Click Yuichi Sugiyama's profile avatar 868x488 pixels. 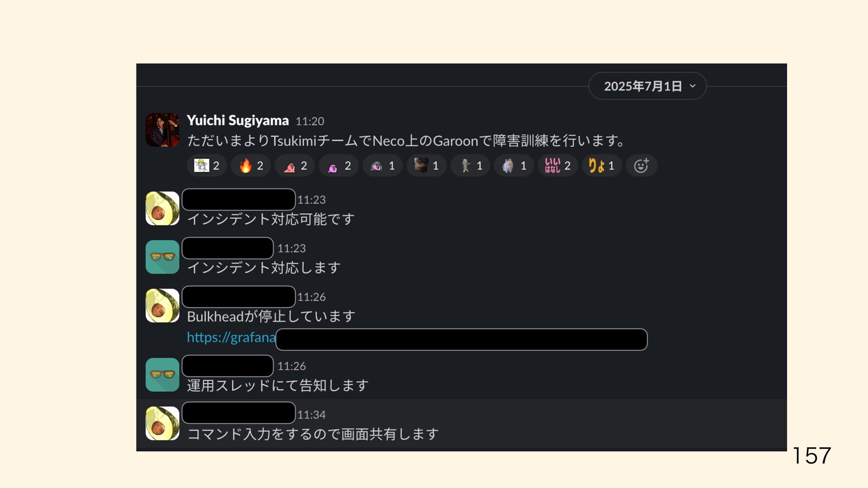click(x=162, y=130)
